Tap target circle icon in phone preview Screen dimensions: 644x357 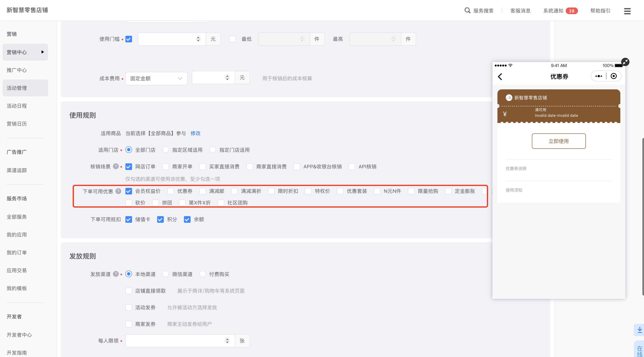coord(613,76)
